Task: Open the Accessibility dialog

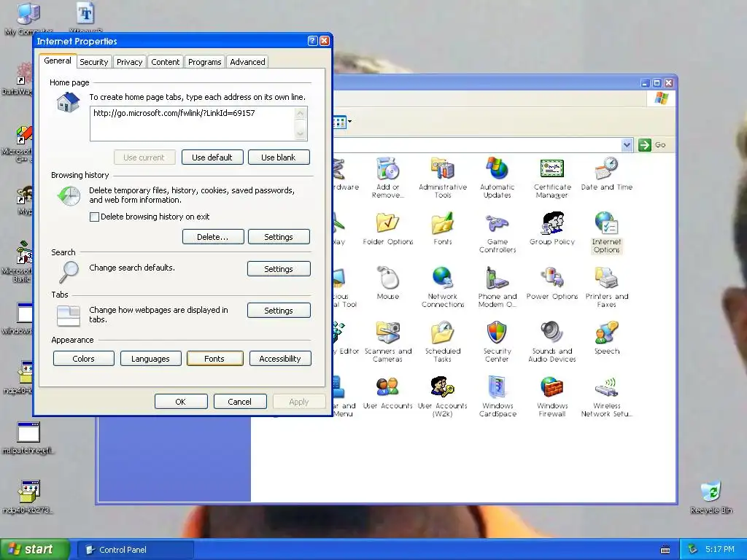Action: point(280,359)
